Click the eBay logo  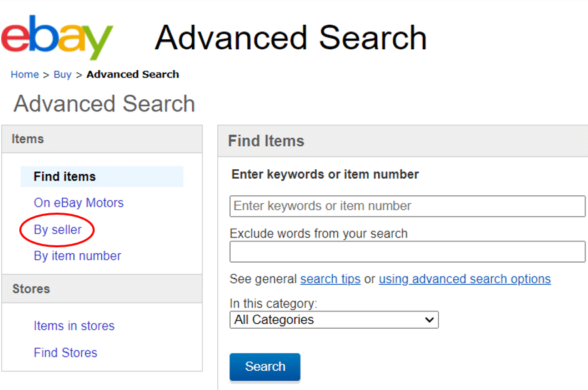(x=57, y=38)
